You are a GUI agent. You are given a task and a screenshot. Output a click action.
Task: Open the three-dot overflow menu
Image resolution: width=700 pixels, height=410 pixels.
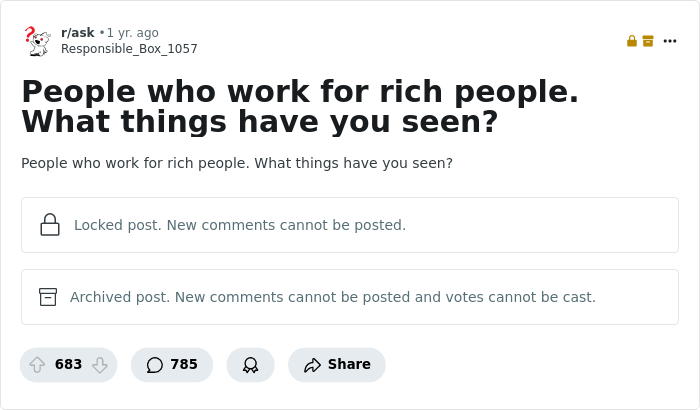point(670,41)
